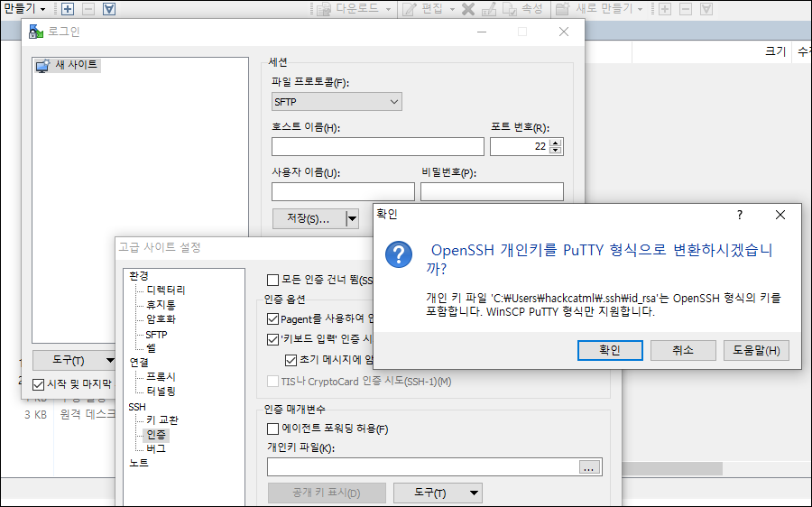The width and height of the screenshot is (812, 507).
Task: Click the 저장(S)... button
Action: [x=309, y=218]
